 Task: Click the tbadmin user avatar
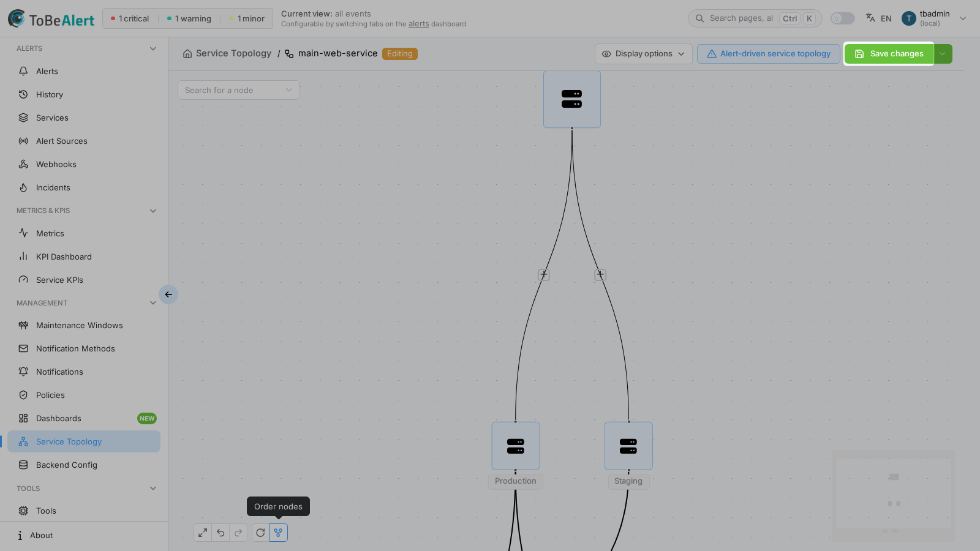click(909, 18)
